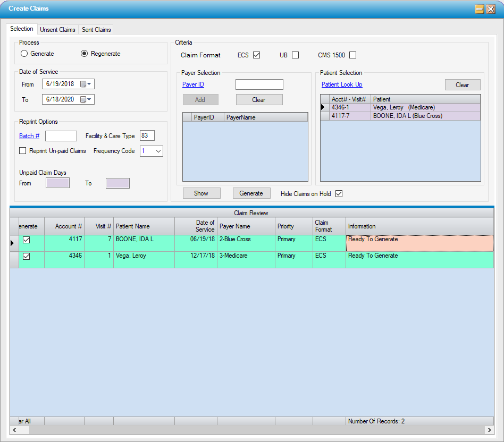Open the From date calendar picker
This screenshot has height=442, width=504.
tap(86, 84)
